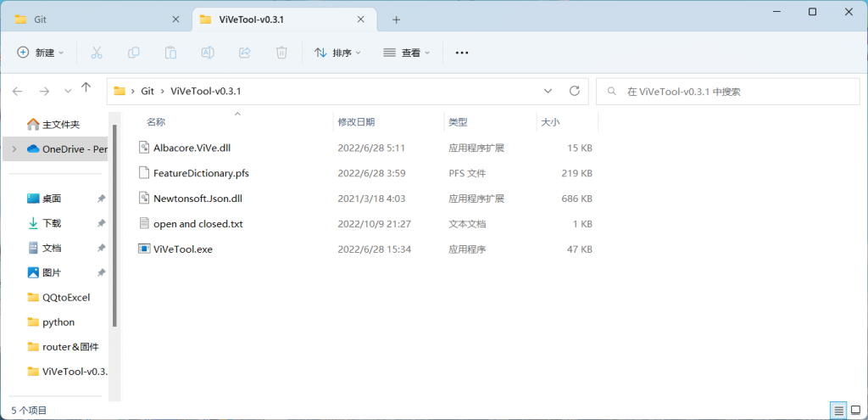
Task: Click the folder icon in address bar
Action: point(120,91)
